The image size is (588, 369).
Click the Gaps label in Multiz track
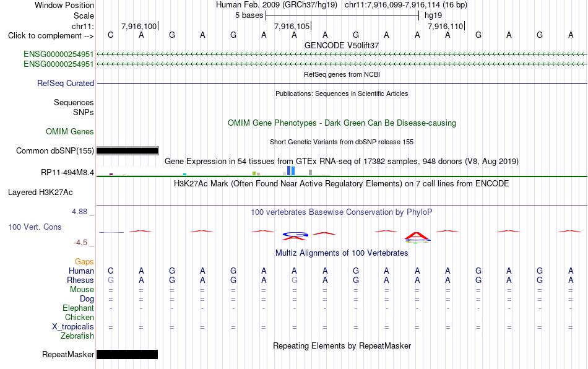pyautogui.click(x=84, y=261)
